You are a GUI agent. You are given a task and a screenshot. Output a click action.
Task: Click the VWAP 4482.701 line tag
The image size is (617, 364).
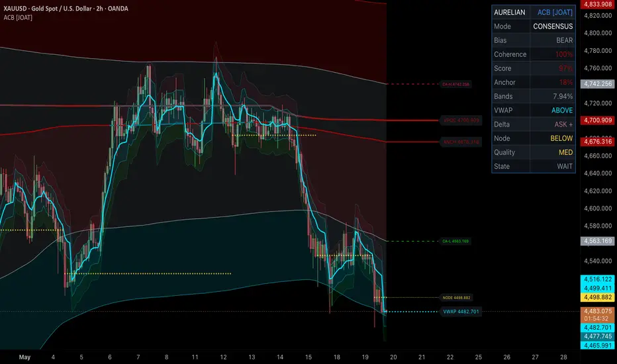(x=461, y=312)
